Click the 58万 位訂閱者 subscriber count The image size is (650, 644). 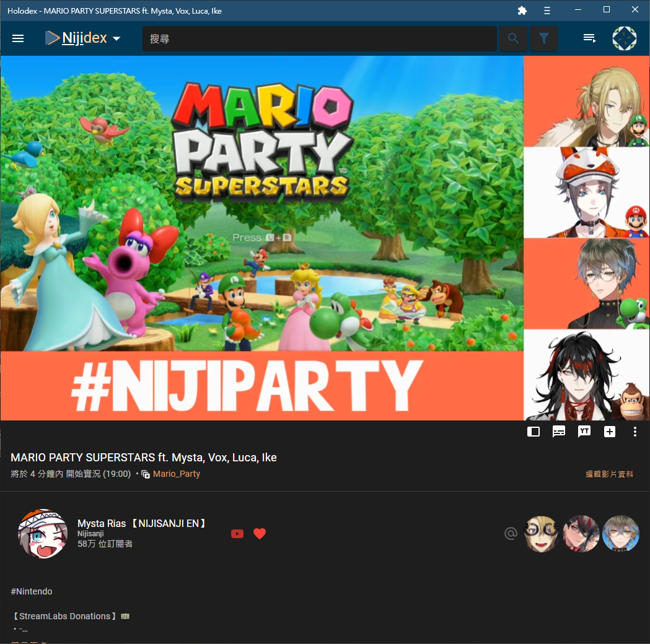tap(105, 544)
